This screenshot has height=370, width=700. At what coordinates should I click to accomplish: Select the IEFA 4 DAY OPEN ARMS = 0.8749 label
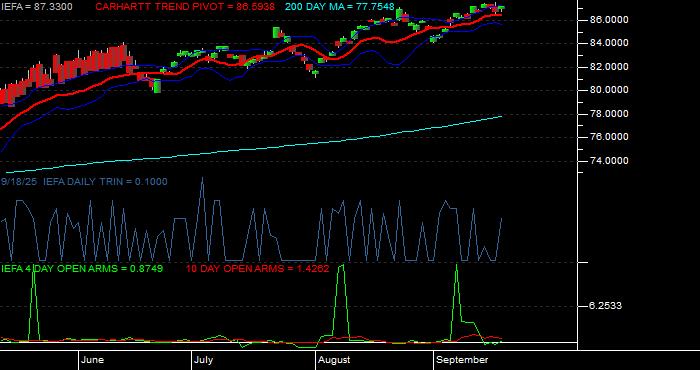pos(82,269)
